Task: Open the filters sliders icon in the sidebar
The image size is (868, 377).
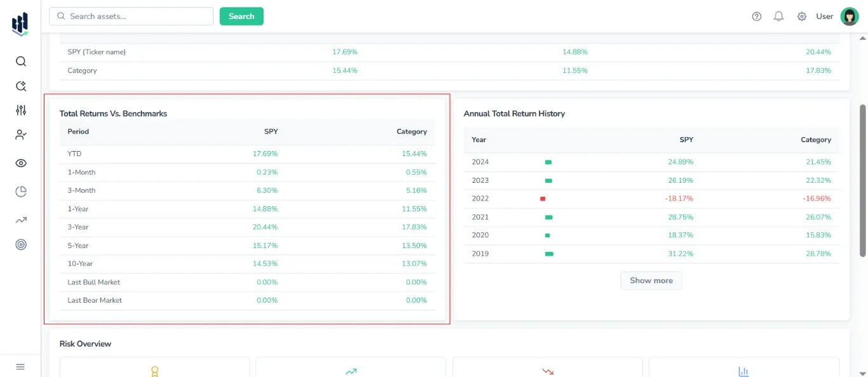Action: (20, 110)
